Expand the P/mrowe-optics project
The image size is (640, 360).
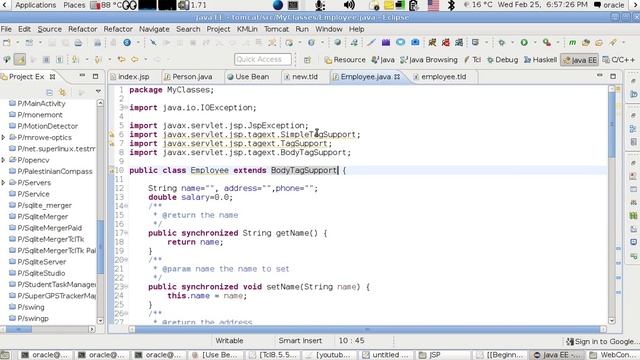tap(3, 138)
